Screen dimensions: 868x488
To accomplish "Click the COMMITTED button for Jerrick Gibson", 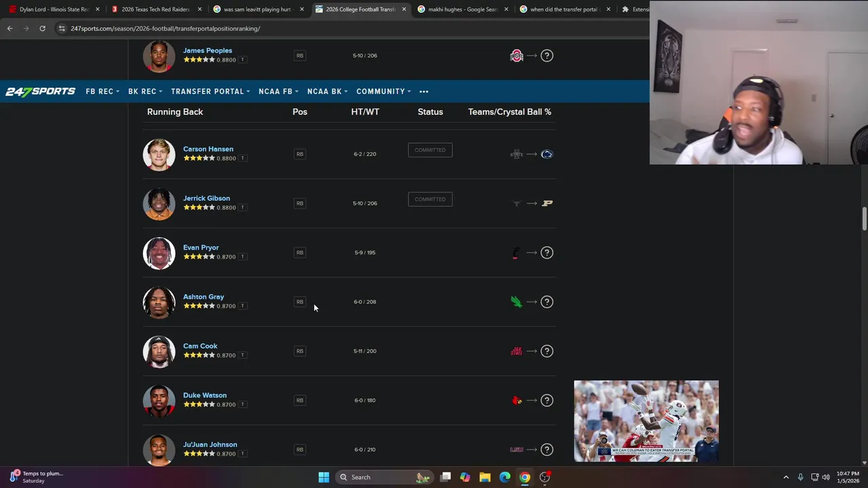I will click(x=430, y=199).
